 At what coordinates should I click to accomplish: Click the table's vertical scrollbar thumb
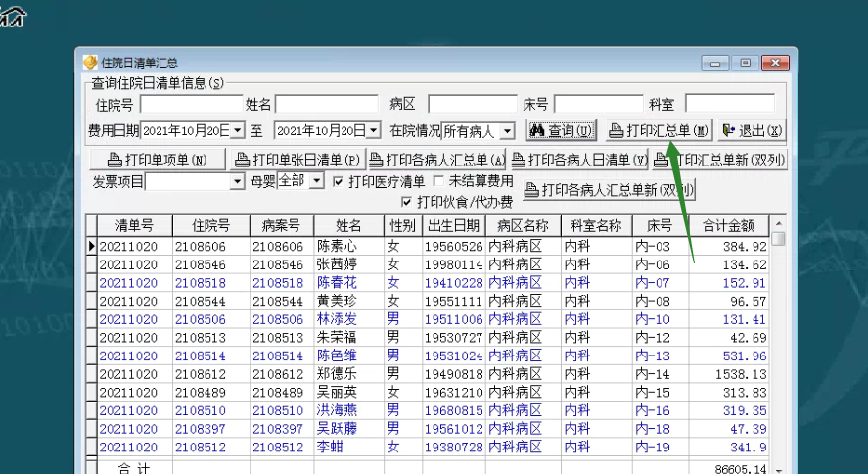(778, 239)
